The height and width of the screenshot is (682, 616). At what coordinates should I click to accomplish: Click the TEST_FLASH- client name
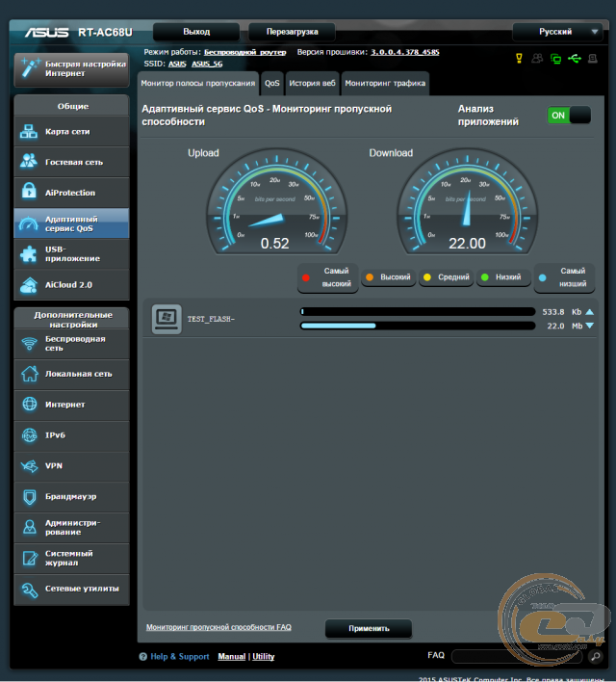(211, 319)
